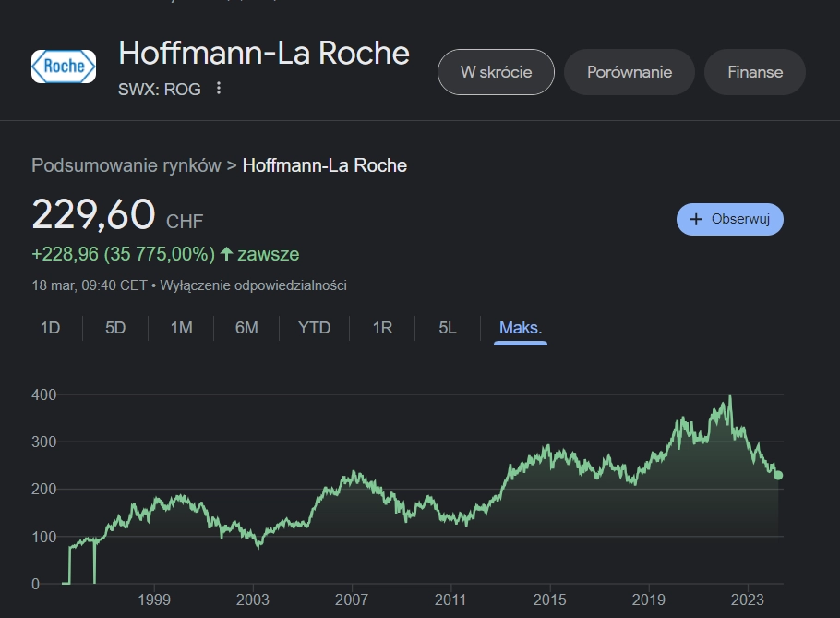
Task: Click the 100 value on price axis
Action: click(44, 537)
